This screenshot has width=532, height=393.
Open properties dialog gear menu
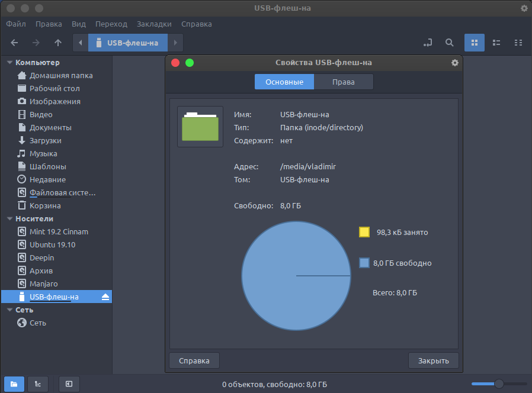click(x=454, y=63)
